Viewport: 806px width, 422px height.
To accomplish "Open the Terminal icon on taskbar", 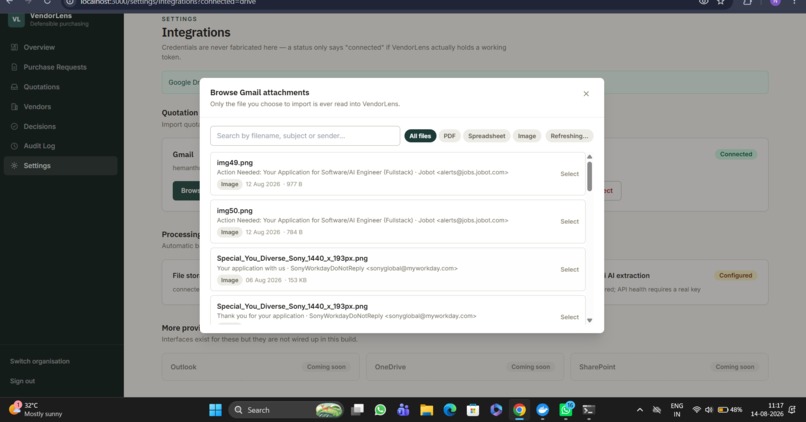I will pyautogui.click(x=589, y=410).
